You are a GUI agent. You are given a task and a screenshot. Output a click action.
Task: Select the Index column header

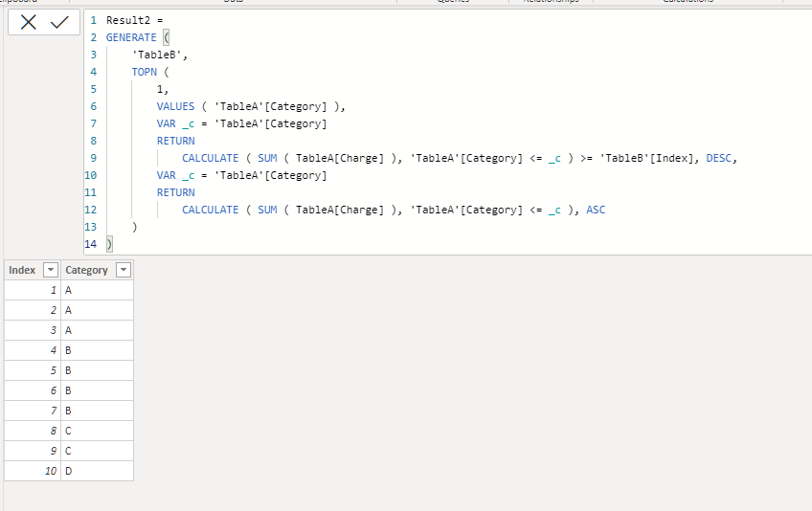(x=22, y=270)
